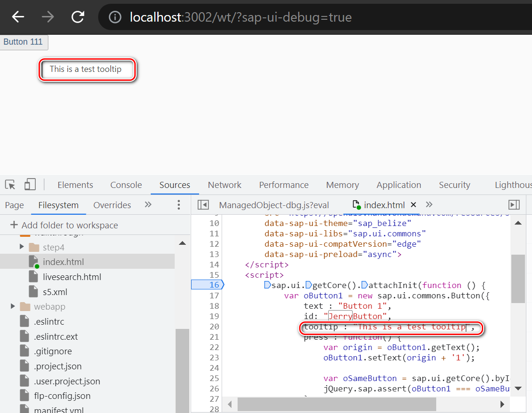Viewport: 532px width, 413px height.
Task: Click the localhost URL in address bar
Action: [240, 17]
